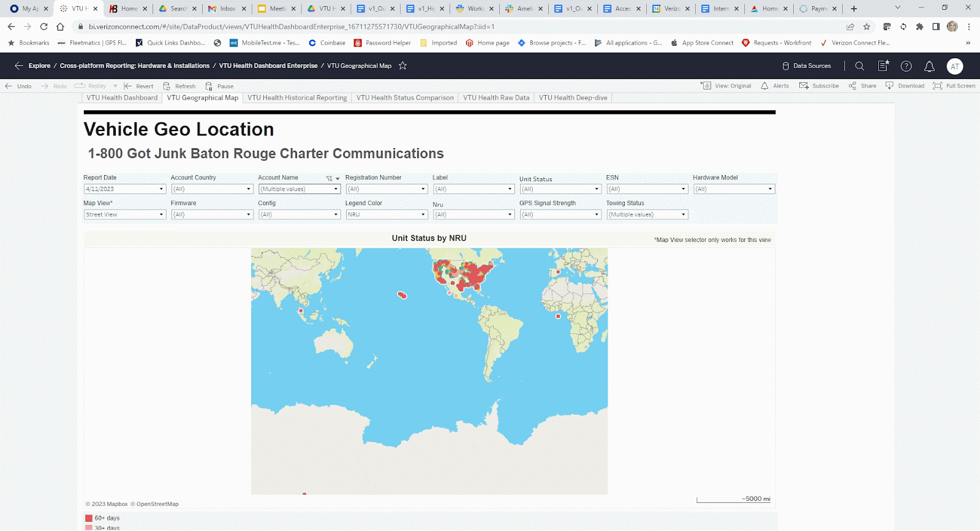980x531 pixels.
Task: Pause automatic updates
Action: [219, 86]
